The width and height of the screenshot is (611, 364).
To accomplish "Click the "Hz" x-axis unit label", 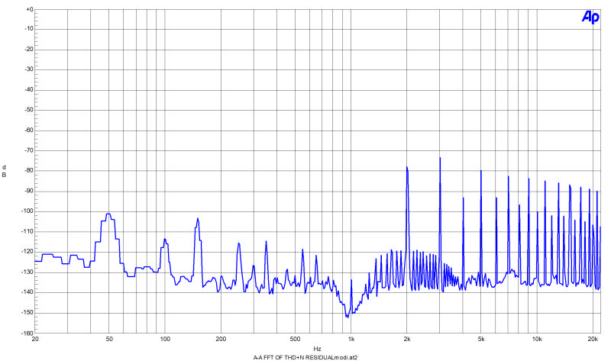I will tap(317, 349).
